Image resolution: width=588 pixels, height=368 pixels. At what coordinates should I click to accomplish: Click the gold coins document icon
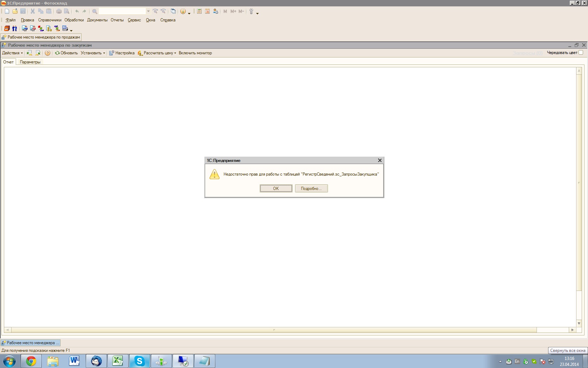pyautogui.click(x=49, y=28)
